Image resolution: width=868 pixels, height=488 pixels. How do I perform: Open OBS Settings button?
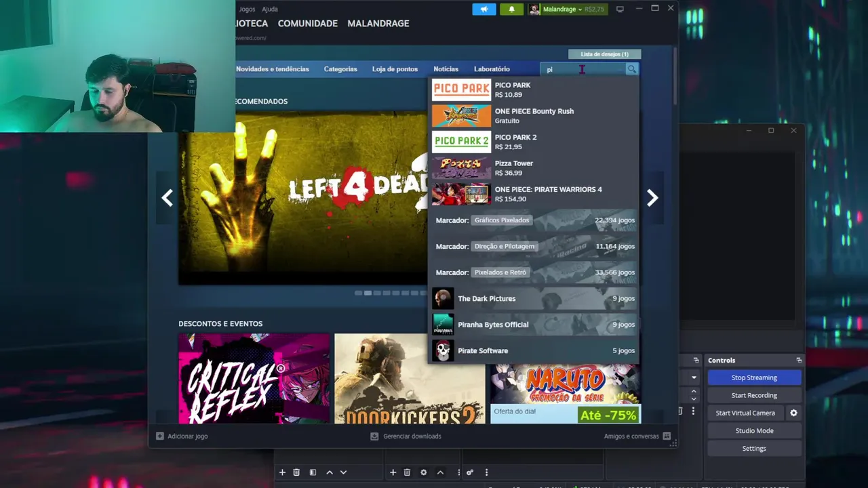point(754,448)
